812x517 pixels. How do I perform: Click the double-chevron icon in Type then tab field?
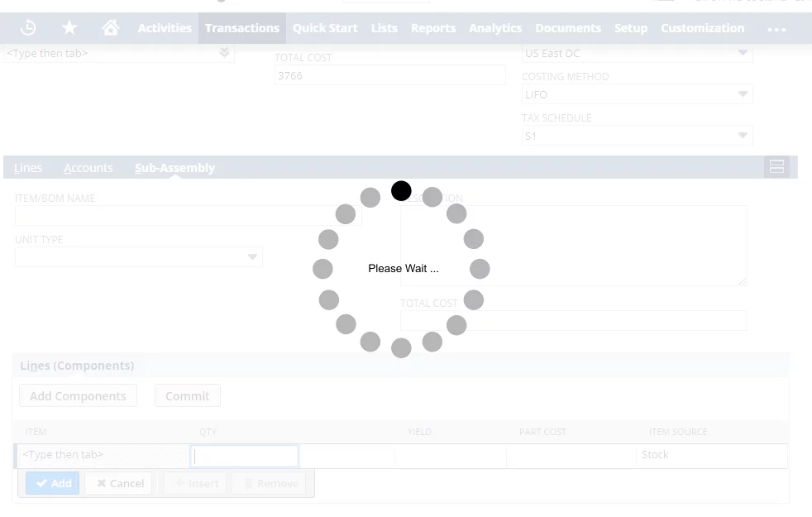click(224, 53)
